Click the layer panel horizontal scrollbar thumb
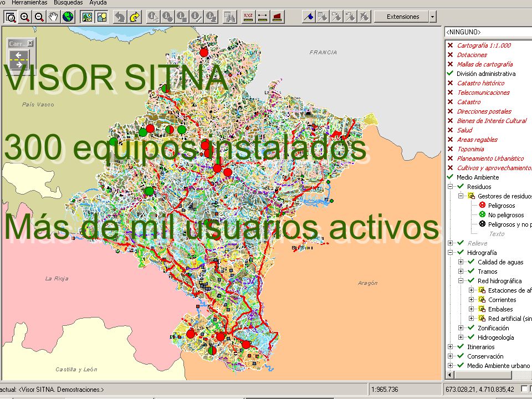532x399 pixels. (x=483, y=375)
